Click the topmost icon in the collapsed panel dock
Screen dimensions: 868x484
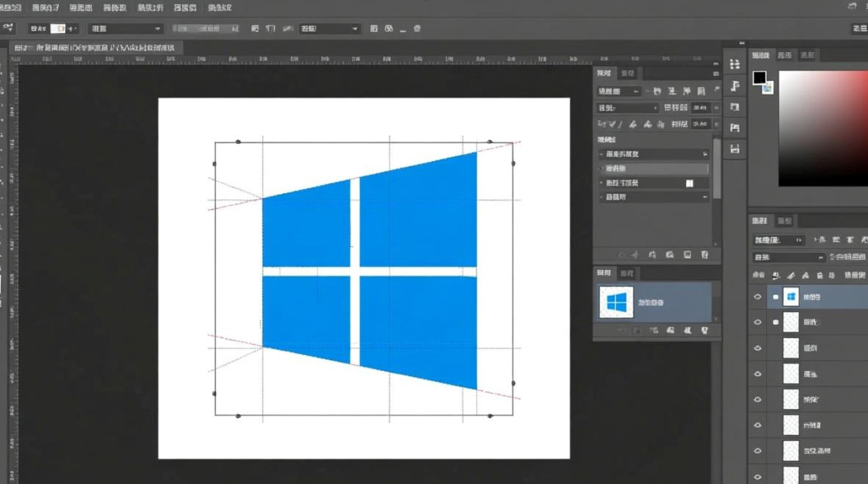(734, 64)
